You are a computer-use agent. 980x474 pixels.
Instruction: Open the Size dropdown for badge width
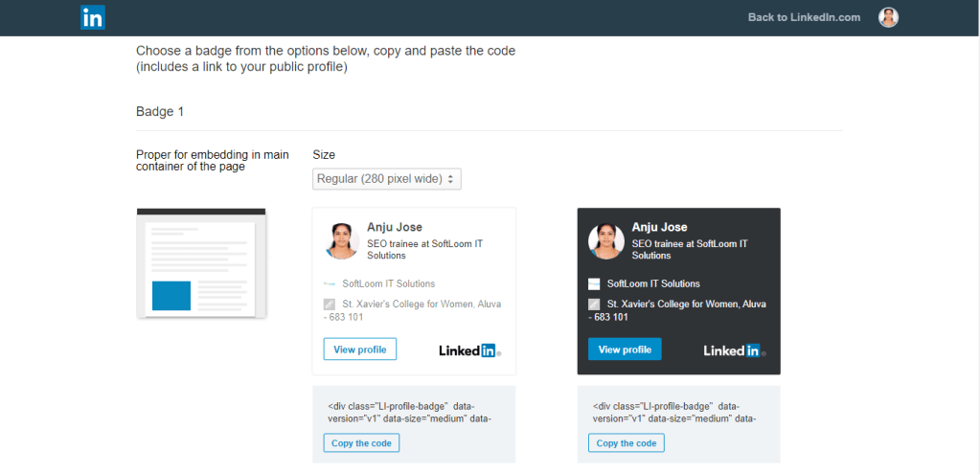(x=387, y=179)
